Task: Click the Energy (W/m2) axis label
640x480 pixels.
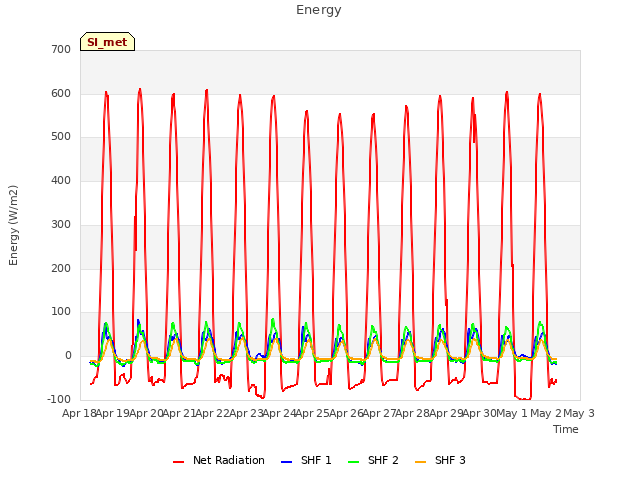Action: (x=13, y=225)
